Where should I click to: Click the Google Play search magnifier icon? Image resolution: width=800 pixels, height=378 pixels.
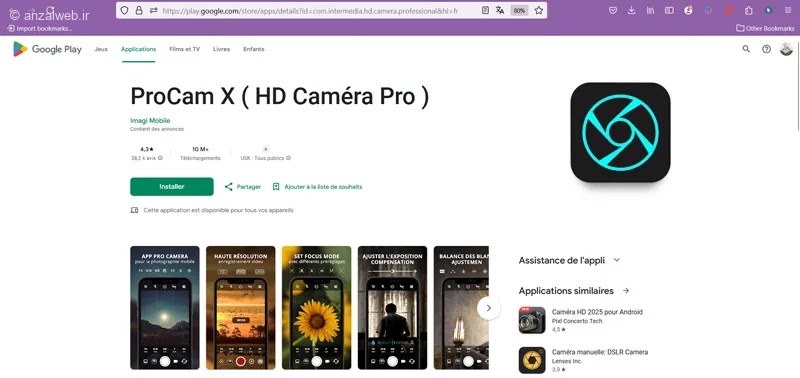[746, 49]
